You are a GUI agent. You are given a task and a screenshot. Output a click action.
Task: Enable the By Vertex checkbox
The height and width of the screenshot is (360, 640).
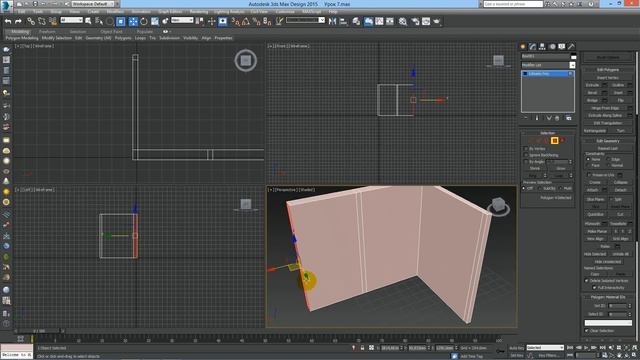coord(526,149)
